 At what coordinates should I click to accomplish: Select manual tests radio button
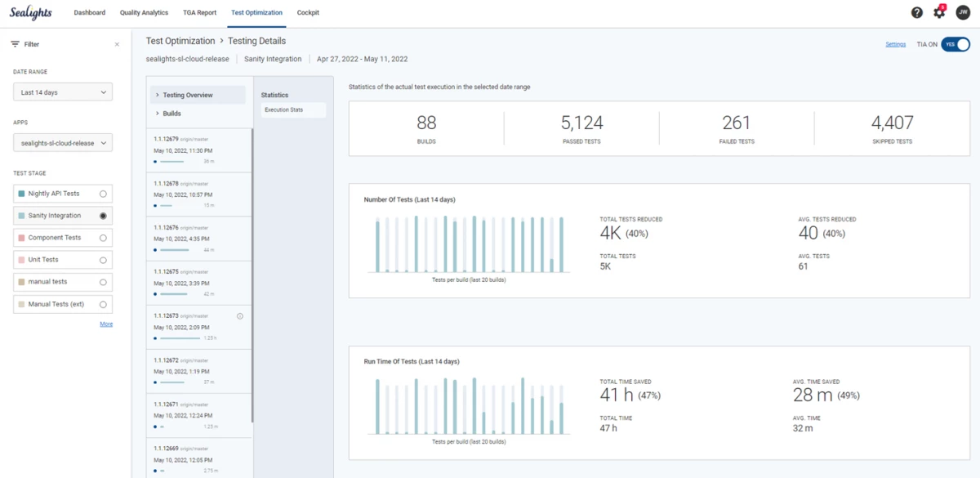click(103, 282)
